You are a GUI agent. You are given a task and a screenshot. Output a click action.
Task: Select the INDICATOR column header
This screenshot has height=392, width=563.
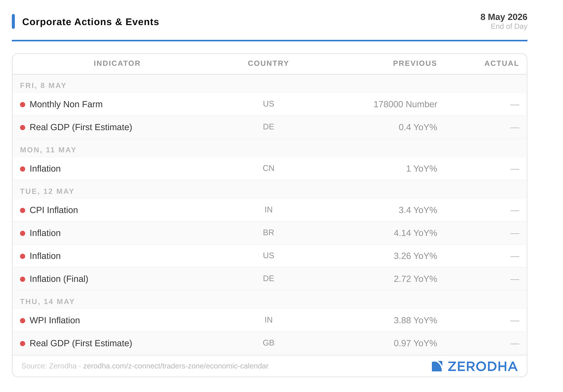[117, 63]
